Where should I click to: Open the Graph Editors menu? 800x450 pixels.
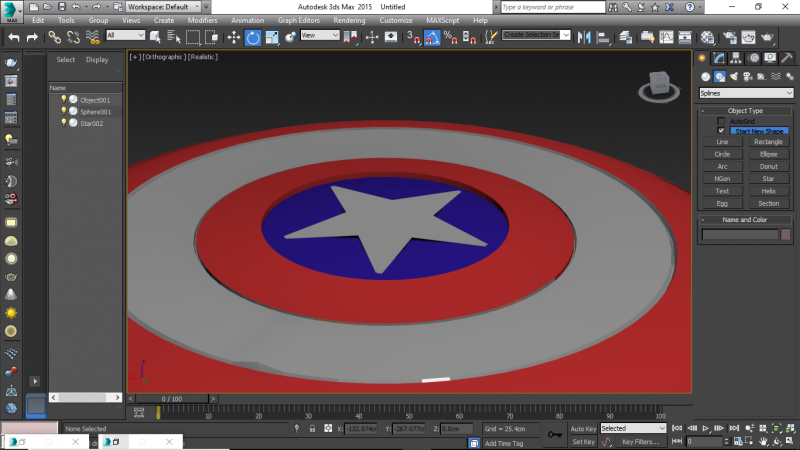pyautogui.click(x=299, y=20)
